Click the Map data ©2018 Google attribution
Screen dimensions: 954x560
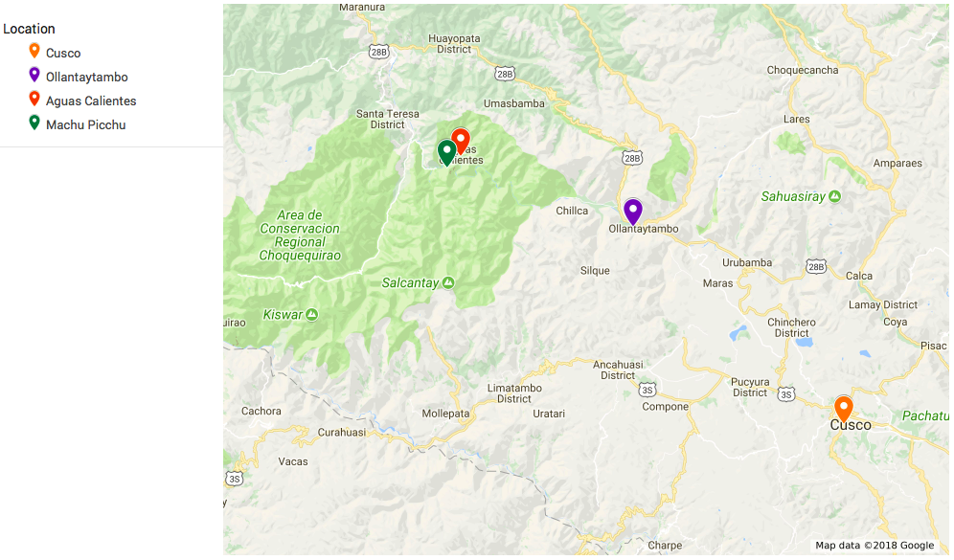(874, 546)
